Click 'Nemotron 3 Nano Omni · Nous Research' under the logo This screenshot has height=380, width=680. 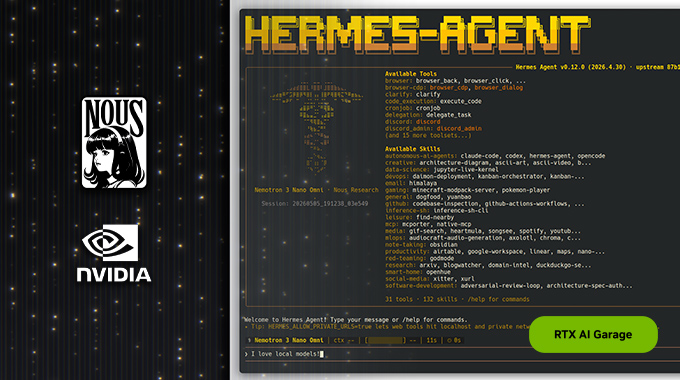pos(316,190)
